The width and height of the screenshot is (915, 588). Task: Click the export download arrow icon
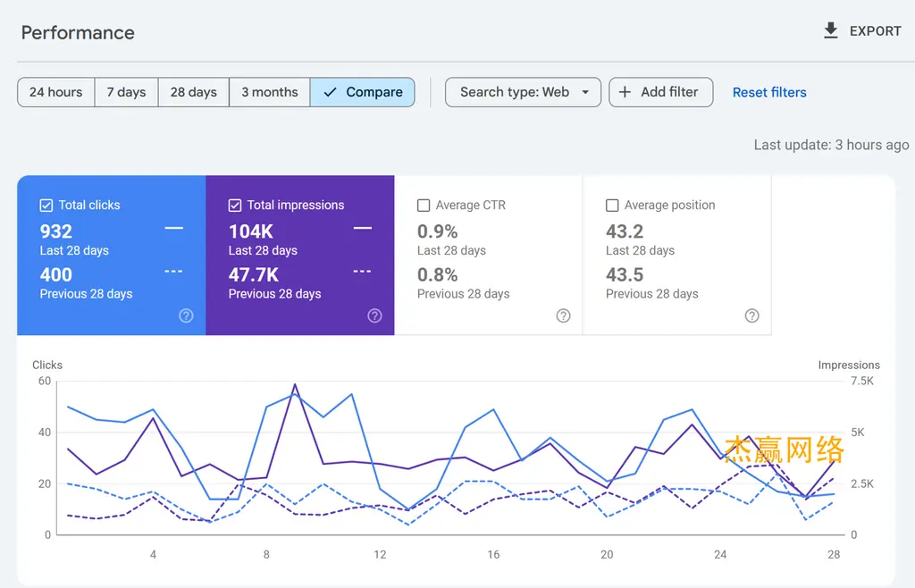click(830, 30)
